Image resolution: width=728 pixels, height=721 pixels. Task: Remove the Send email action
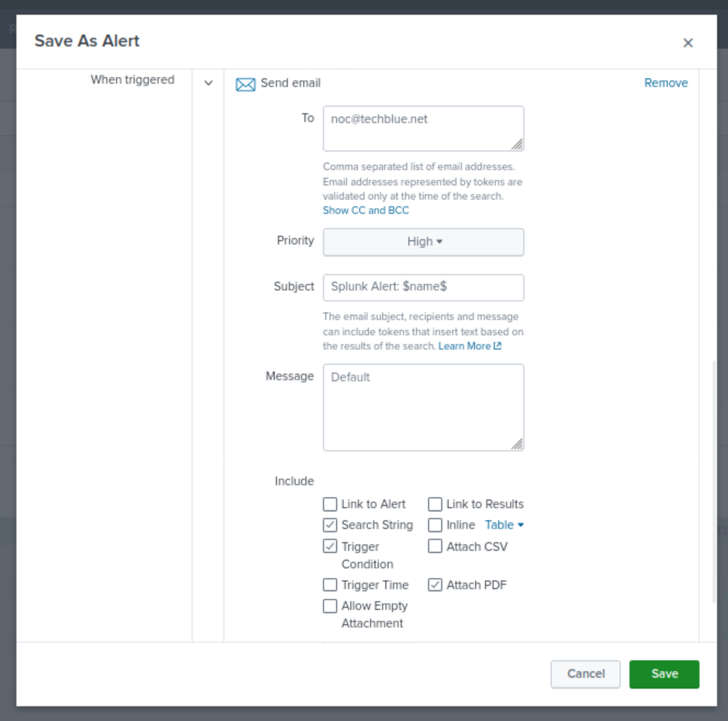(x=666, y=83)
